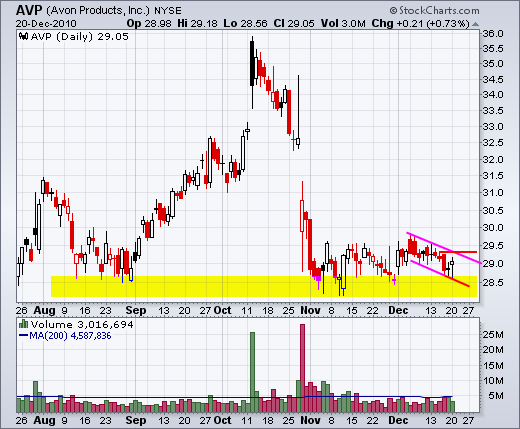This screenshot has height=429, width=520.
Task: Click the yellow support zone band
Action: click(x=264, y=286)
